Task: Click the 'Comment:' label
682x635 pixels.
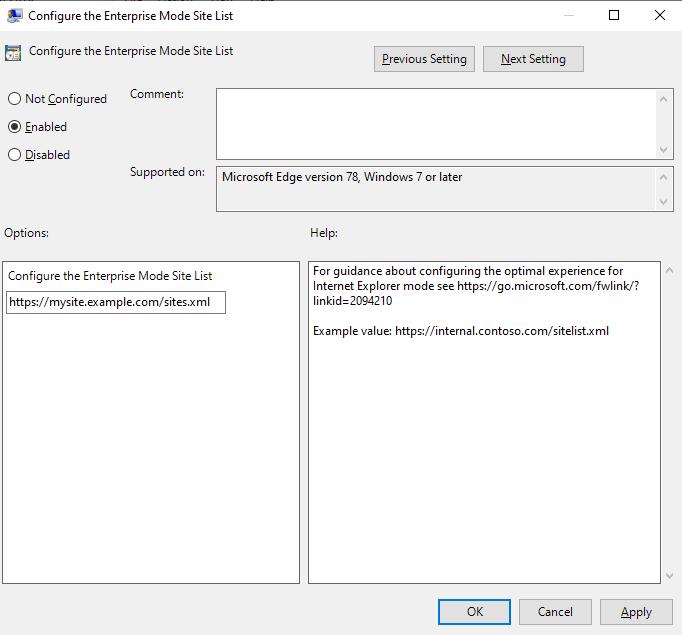Action: pyautogui.click(x=157, y=94)
